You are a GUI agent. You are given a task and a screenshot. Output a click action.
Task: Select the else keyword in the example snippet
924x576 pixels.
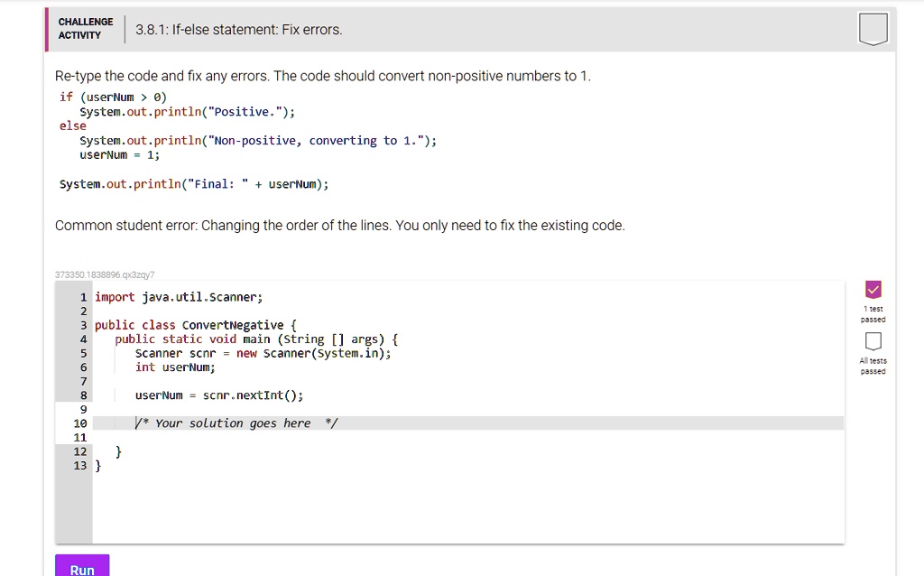[x=71, y=125]
